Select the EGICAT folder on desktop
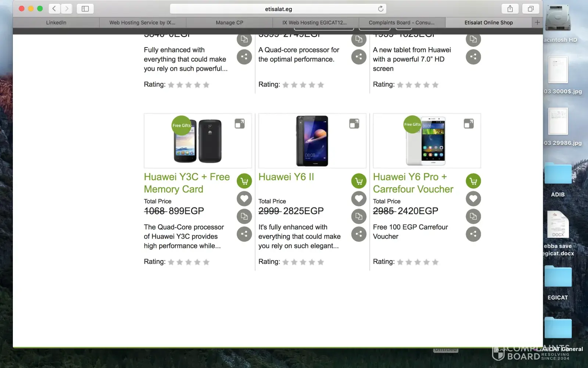The height and width of the screenshot is (368, 588). [558, 283]
